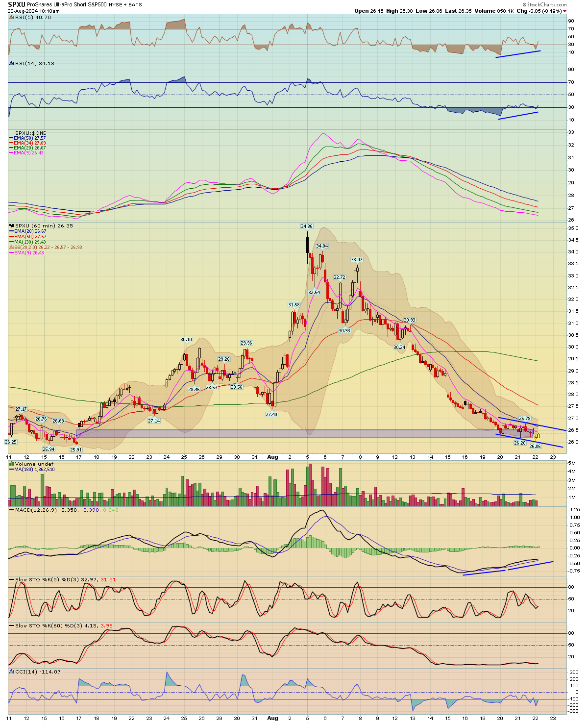Click the bottom Aug label on date axis
Viewport: 588px width, 723px height.
[x=272, y=718]
